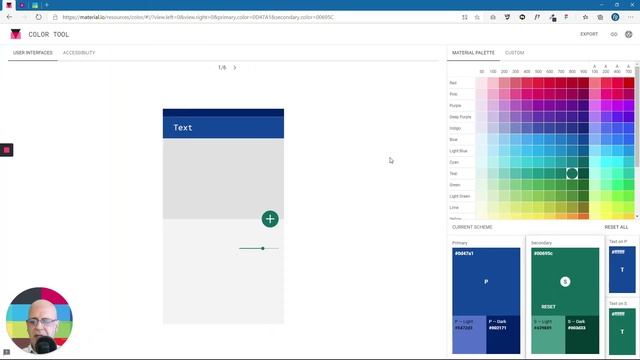Select the P Dark color block
Image resolution: width=640 pixels, height=360 pixels.
pyautogui.click(x=503, y=334)
